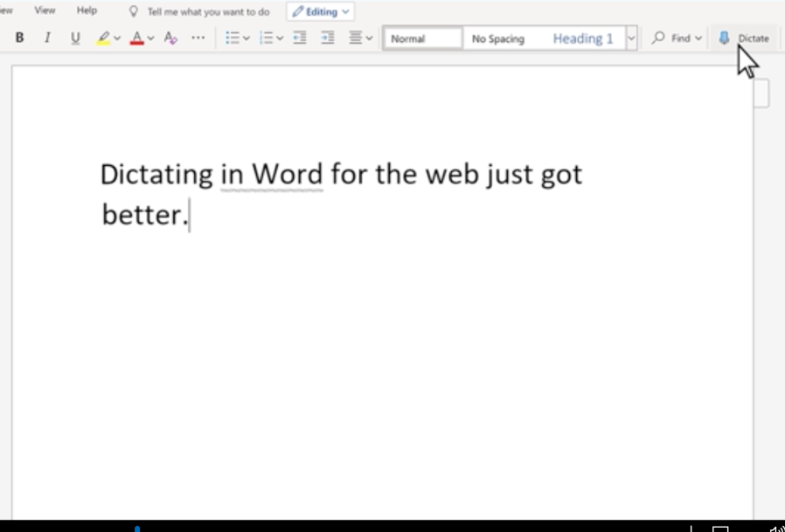This screenshot has width=785, height=532.
Task: Open More font options ellipsis
Action: [198, 38]
